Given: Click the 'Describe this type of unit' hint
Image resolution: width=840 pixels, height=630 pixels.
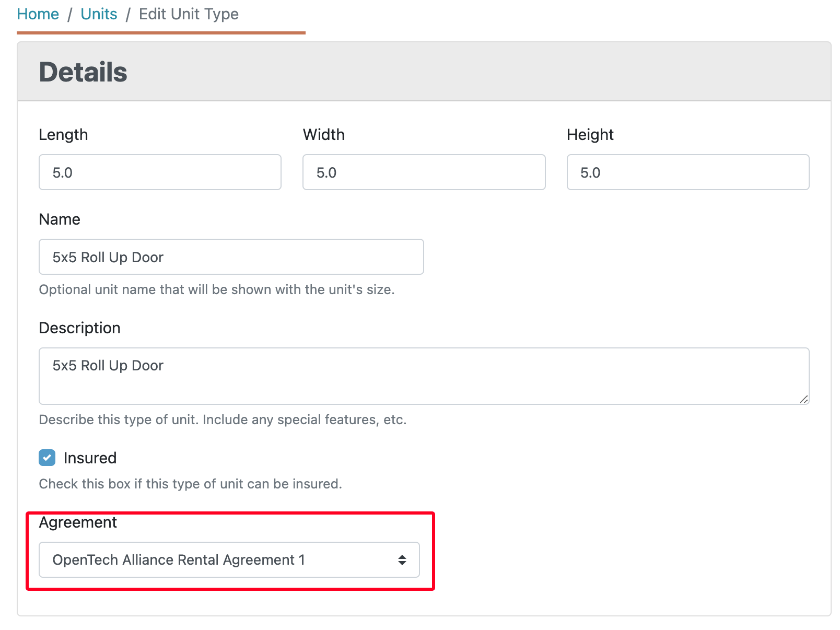Looking at the screenshot, I should click(223, 419).
